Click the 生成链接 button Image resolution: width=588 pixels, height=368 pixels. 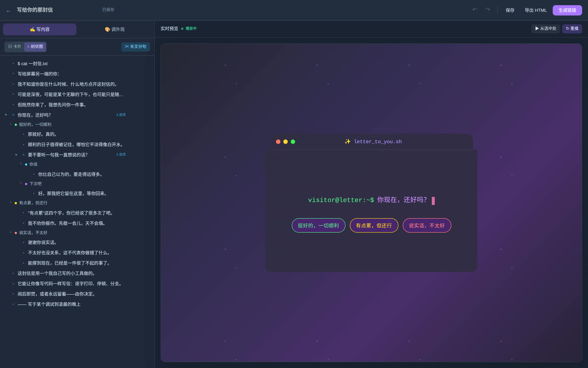click(567, 10)
